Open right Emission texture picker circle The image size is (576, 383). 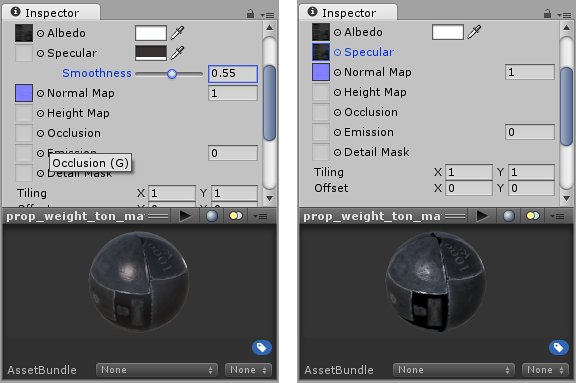[337, 132]
